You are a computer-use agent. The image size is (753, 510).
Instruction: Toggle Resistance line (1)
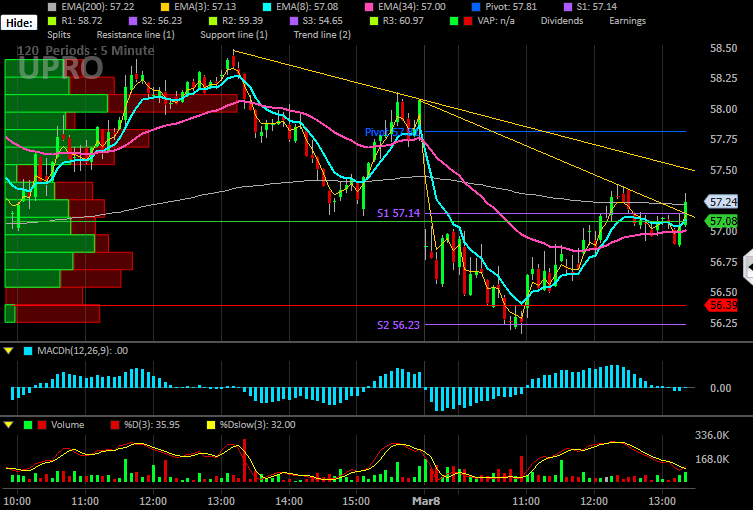(x=135, y=35)
